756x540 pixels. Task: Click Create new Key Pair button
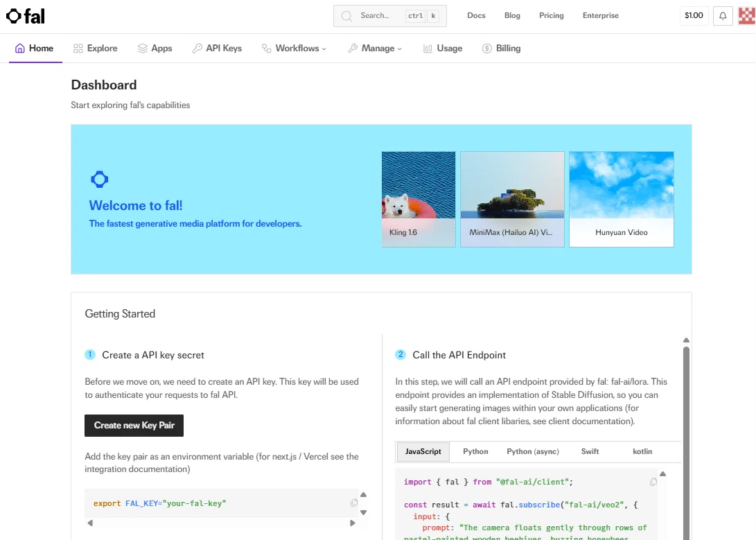pos(134,426)
